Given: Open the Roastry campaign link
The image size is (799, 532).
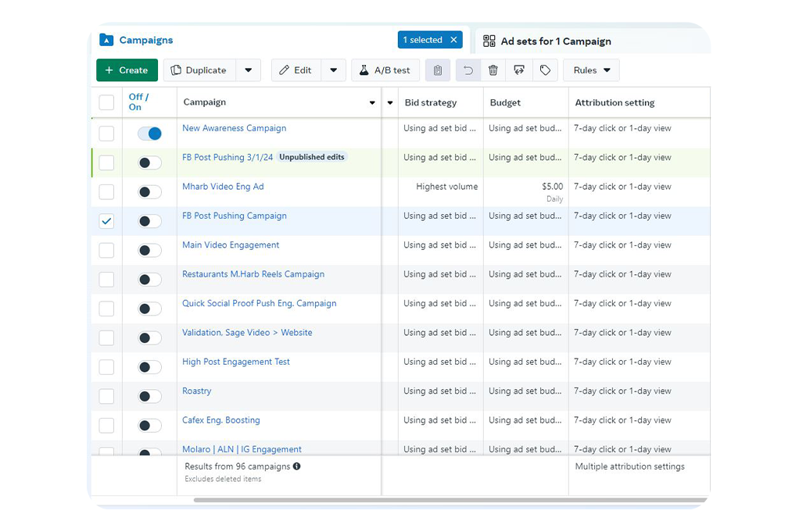Looking at the screenshot, I should [197, 391].
